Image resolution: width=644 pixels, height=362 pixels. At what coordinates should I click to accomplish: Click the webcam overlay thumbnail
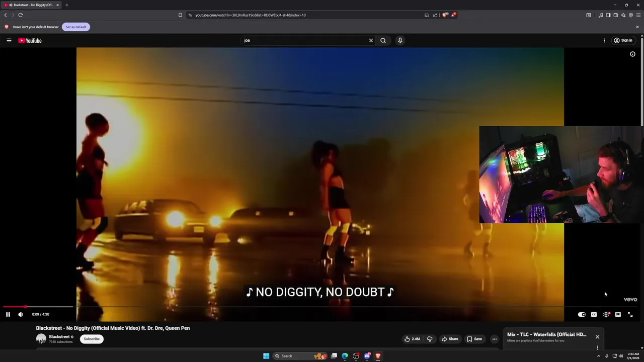(561, 174)
